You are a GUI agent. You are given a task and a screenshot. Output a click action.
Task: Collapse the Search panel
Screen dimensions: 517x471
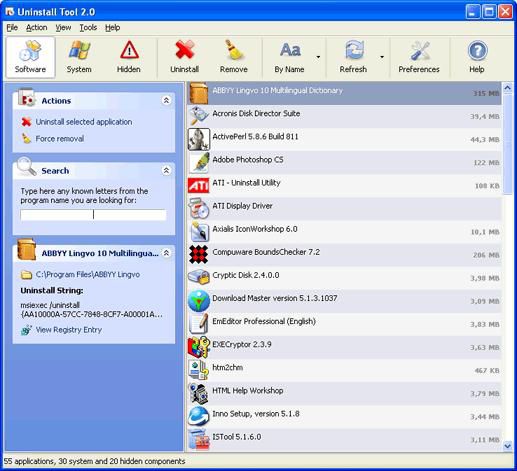[166, 170]
